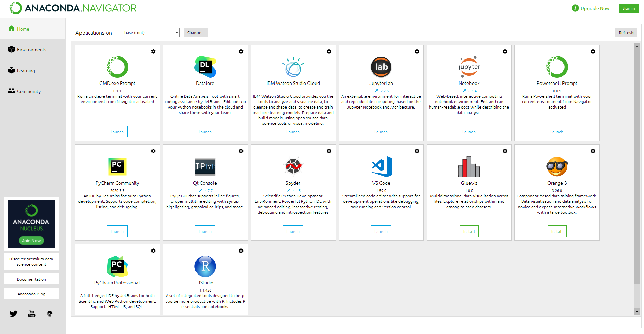Click the Jupyter Notebook logo
Image resolution: width=644 pixels, height=334 pixels.
pos(469,67)
